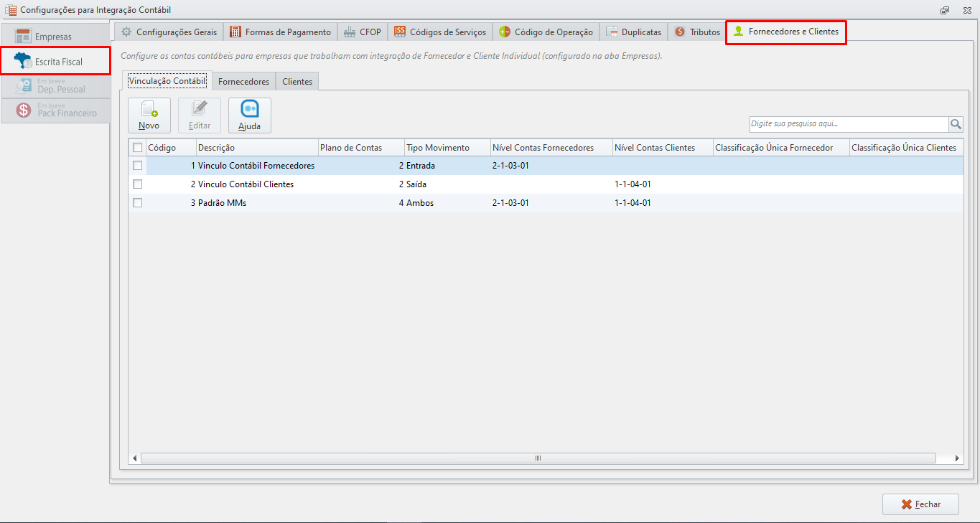Go to the Códigos de Serviços tab
The width and height of the screenshot is (980, 523).
440,32
